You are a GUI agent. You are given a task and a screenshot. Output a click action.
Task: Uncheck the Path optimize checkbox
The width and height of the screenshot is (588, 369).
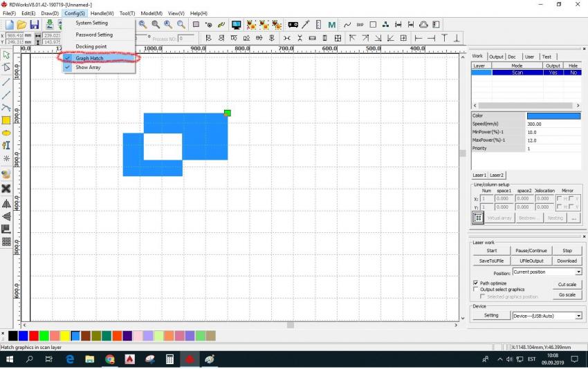475,283
